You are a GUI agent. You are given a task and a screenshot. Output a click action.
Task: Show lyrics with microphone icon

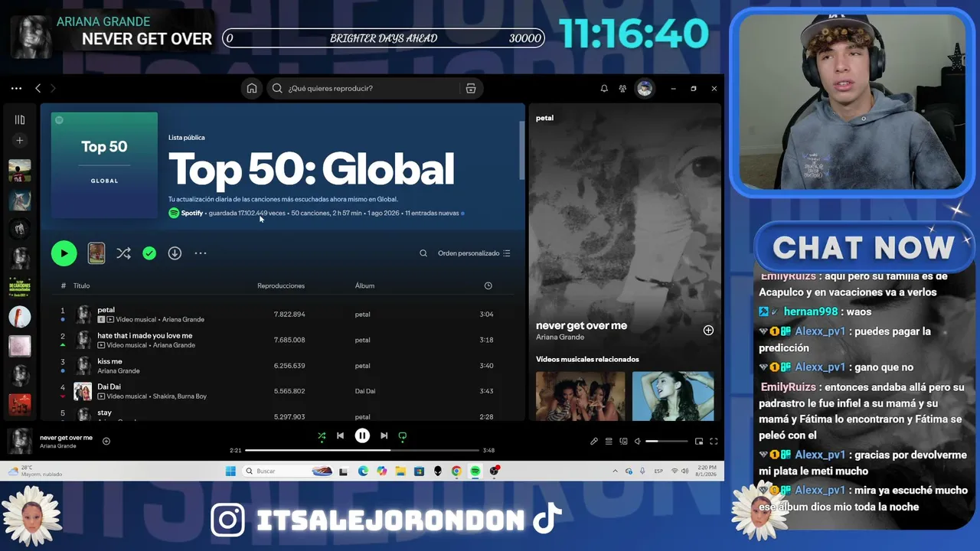tap(594, 442)
